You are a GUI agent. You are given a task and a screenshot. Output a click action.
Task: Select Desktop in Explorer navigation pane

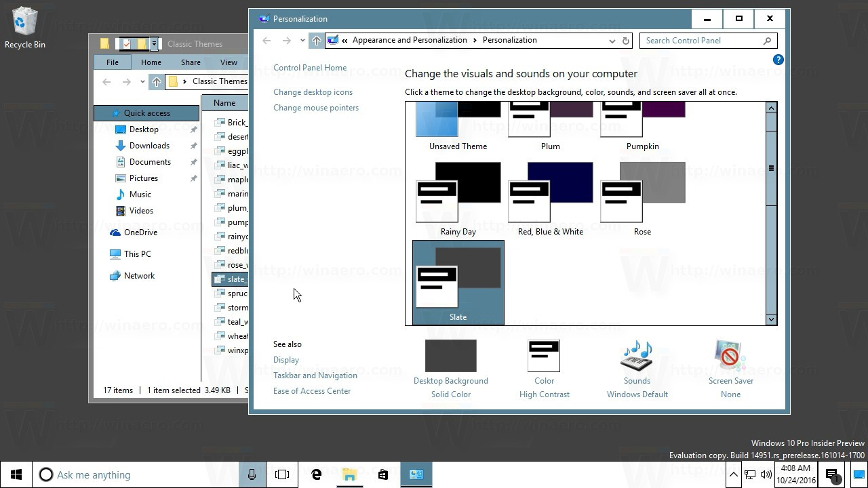[144, 129]
